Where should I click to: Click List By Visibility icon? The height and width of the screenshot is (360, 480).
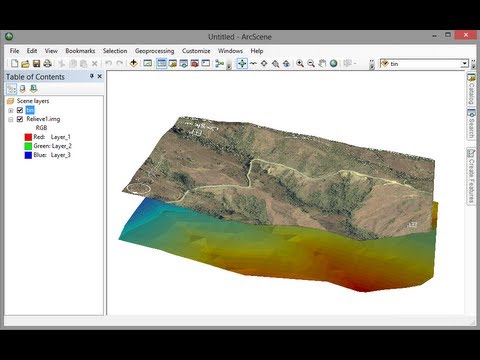33,89
